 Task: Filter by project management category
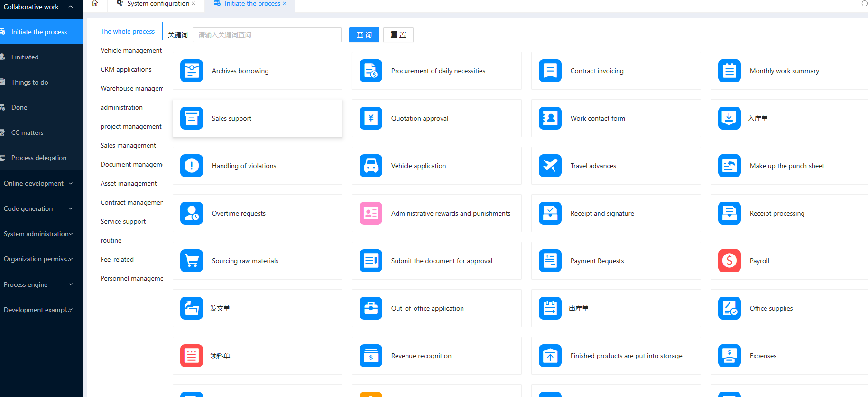point(131,126)
